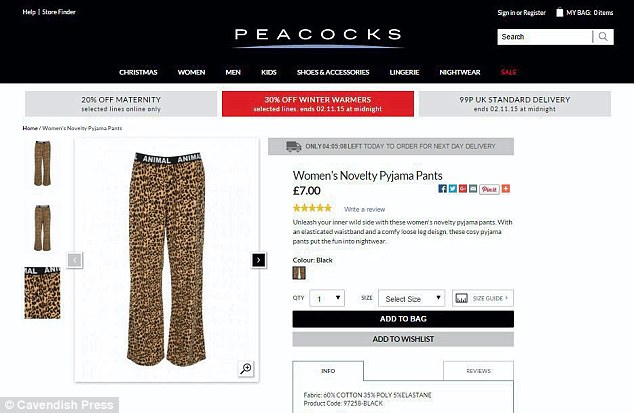Viewport: 634px width, 413px height.
Task: Zoom product image with magnifier icon
Action: pyautogui.click(x=246, y=368)
